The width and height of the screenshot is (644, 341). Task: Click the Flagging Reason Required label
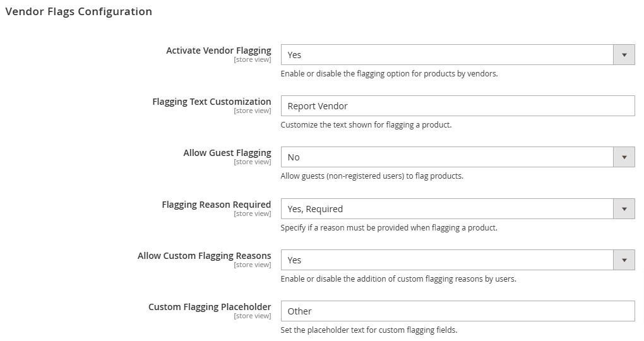pyautogui.click(x=217, y=205)
